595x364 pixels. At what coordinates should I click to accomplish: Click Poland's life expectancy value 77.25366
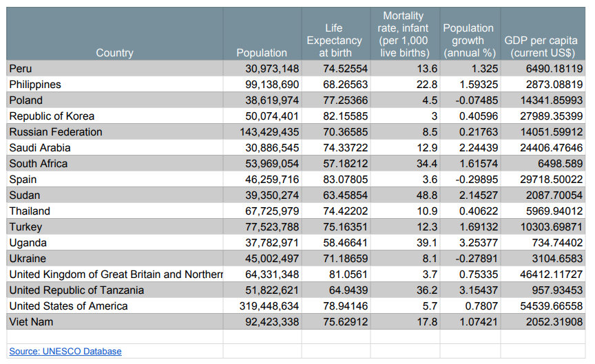pyautogui.click(x=345, y=100)
